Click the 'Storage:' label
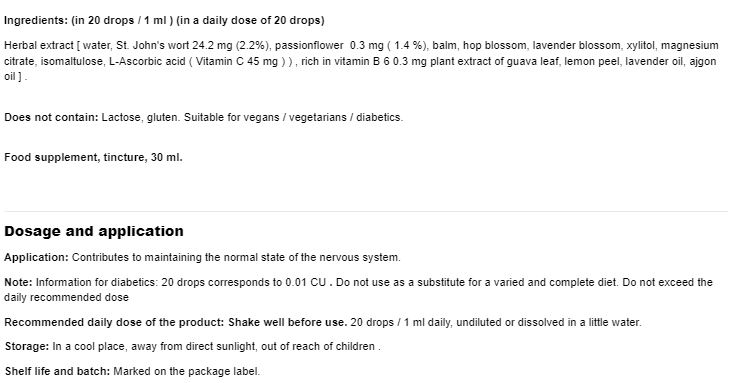Screen dimensions: 731x383 click(27, 347)
